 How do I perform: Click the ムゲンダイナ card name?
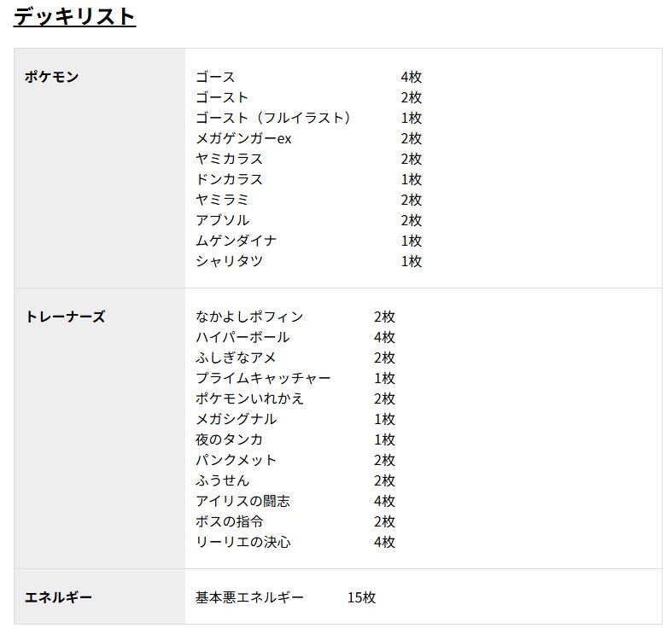click(x=237, y=241)
